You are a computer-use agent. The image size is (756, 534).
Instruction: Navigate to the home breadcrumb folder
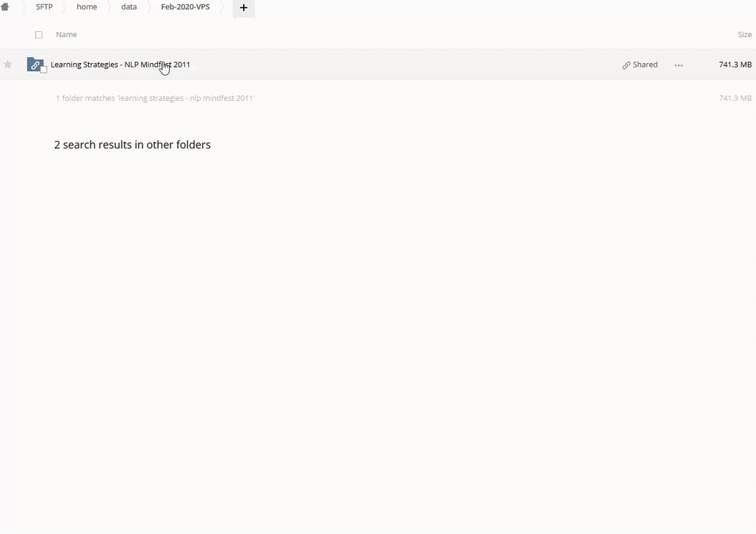tap(87, 7)
